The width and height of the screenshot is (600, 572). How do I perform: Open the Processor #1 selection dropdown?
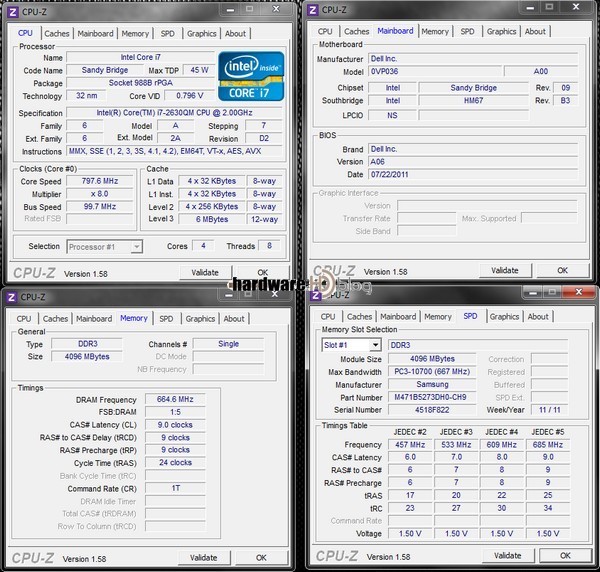click(x=104, y=246)
